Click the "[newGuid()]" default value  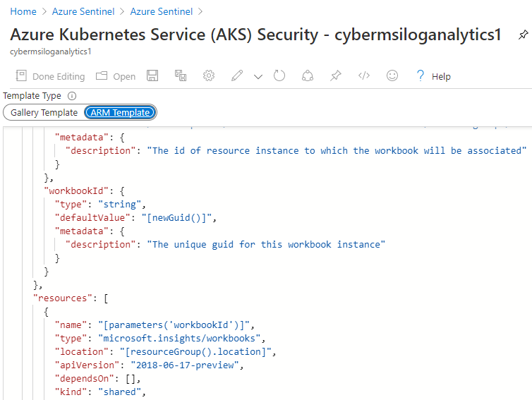click(177, 218)
